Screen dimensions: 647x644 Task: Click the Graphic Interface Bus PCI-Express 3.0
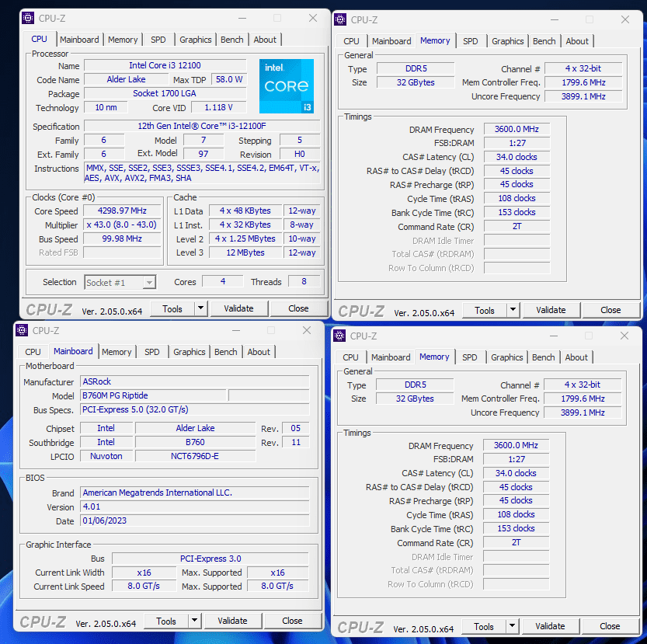pos(210,559)
